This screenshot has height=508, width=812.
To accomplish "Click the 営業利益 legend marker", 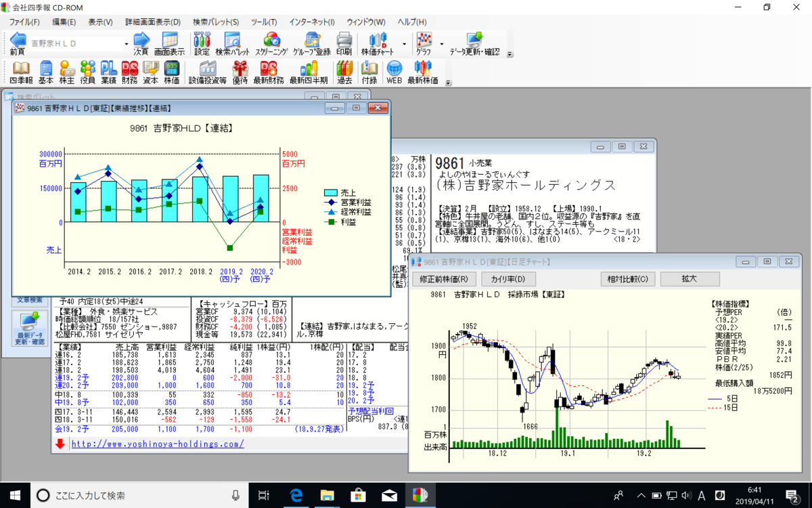I will [x=330, y=203].
